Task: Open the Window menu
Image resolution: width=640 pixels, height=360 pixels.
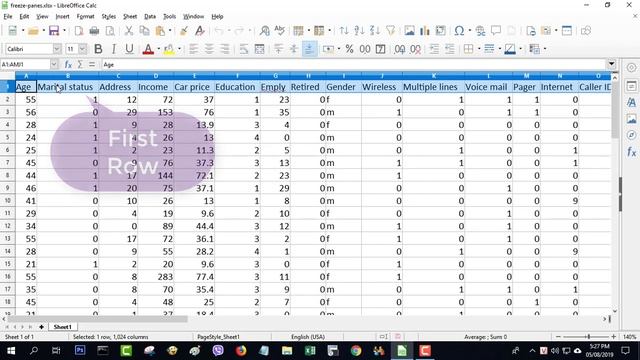Action: tap(193, 16)
